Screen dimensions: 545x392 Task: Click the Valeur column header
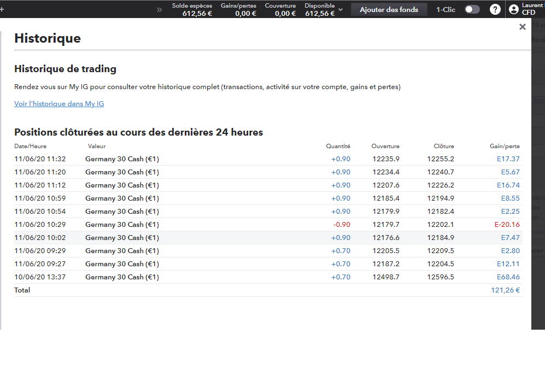[97, 147]
